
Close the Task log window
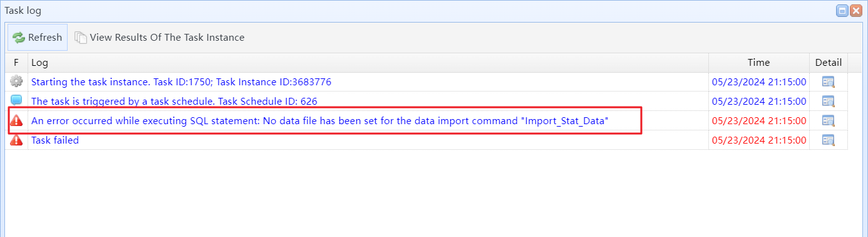click(x=856, y=10)
